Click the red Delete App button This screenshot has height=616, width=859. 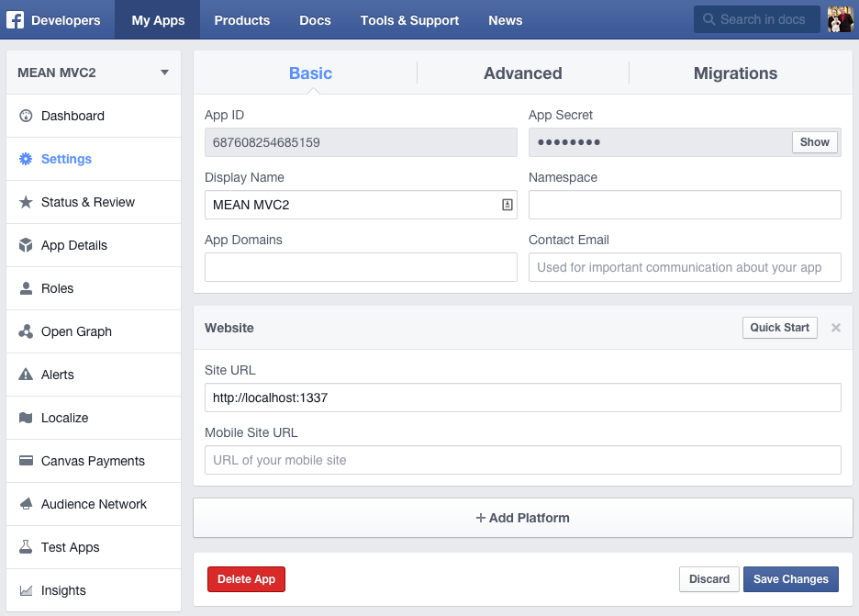[x=246, y=578]
